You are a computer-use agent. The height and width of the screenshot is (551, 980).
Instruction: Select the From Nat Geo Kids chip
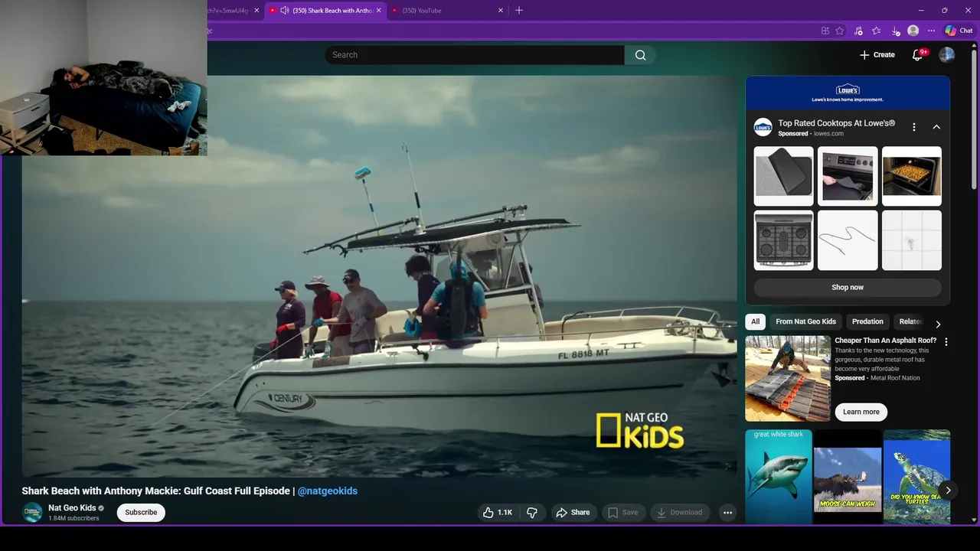(x=805, y=321)
